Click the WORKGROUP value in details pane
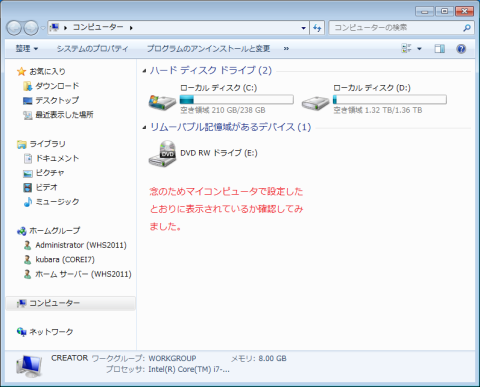This screenshot has width=480, height=387. point(172,358)
